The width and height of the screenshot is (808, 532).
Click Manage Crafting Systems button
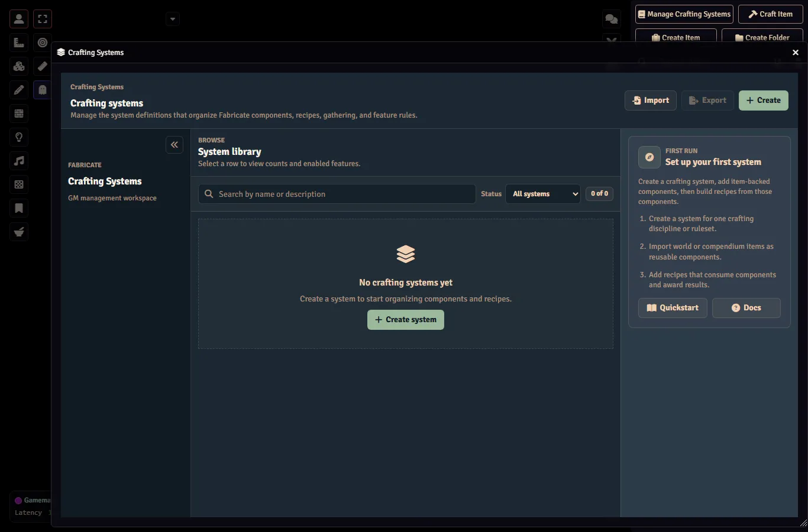pyautogui.click(x=684, y=14)
